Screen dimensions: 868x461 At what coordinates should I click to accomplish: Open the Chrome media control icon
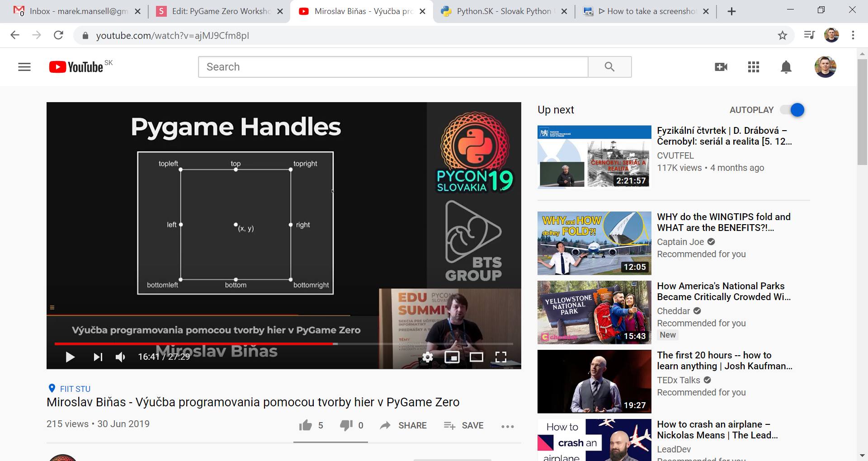tap(809, 35)
